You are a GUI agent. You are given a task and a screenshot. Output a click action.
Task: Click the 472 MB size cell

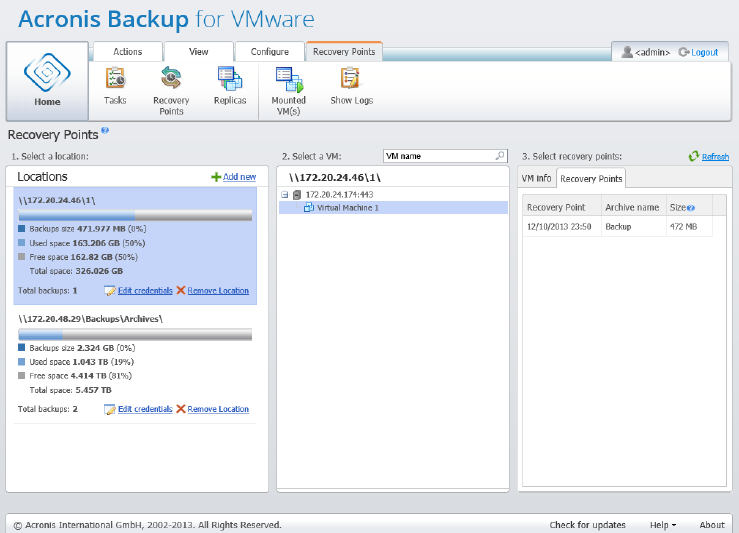pos(689,227)
